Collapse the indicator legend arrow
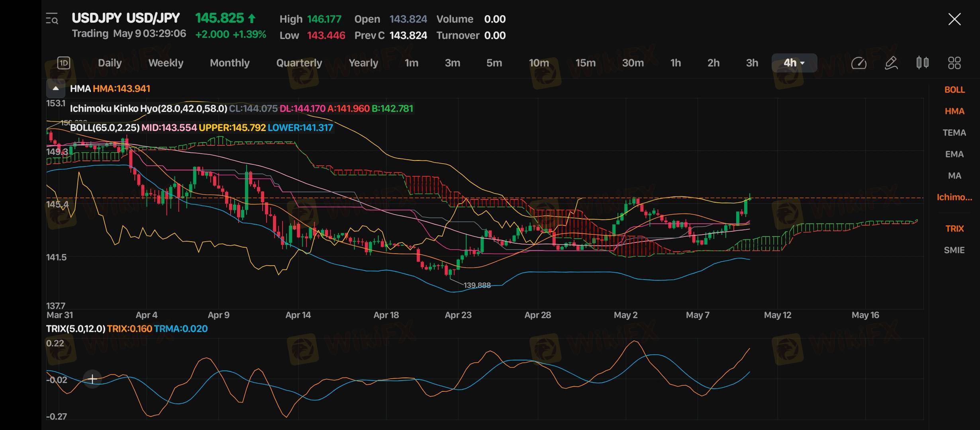980x430 pixels. pos(56,88)
